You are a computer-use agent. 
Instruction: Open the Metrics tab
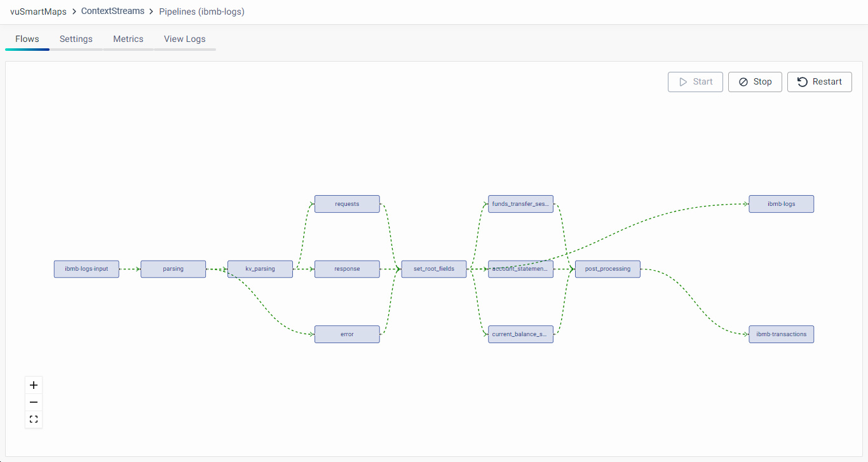pyautogui.click(x=128, y=39)
